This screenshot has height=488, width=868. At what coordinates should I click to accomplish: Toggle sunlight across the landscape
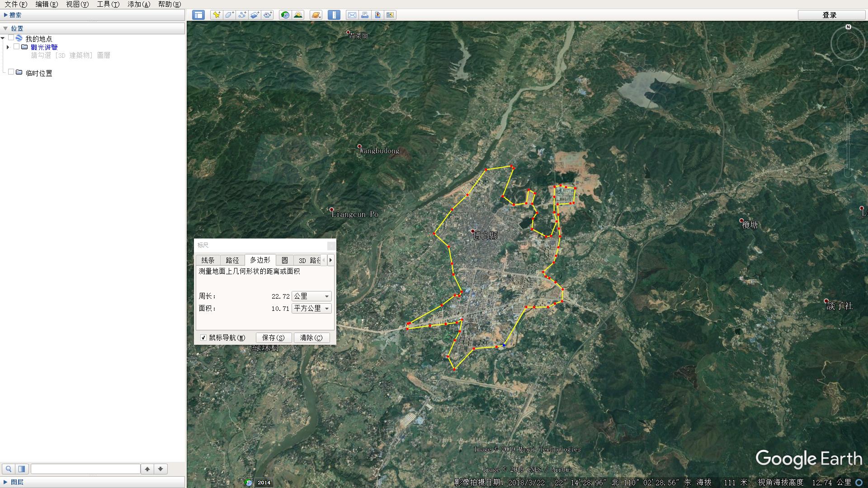point(298,15)
